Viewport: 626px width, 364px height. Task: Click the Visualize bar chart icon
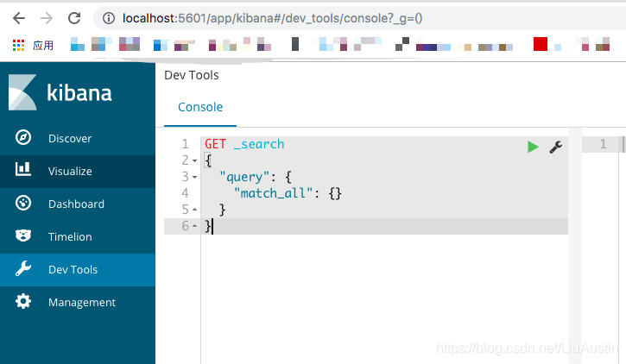pos(22,169)
